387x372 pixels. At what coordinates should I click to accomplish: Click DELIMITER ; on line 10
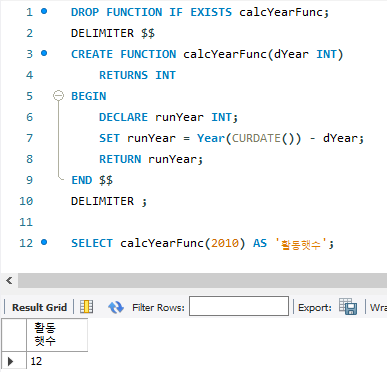tap(109, 201)
